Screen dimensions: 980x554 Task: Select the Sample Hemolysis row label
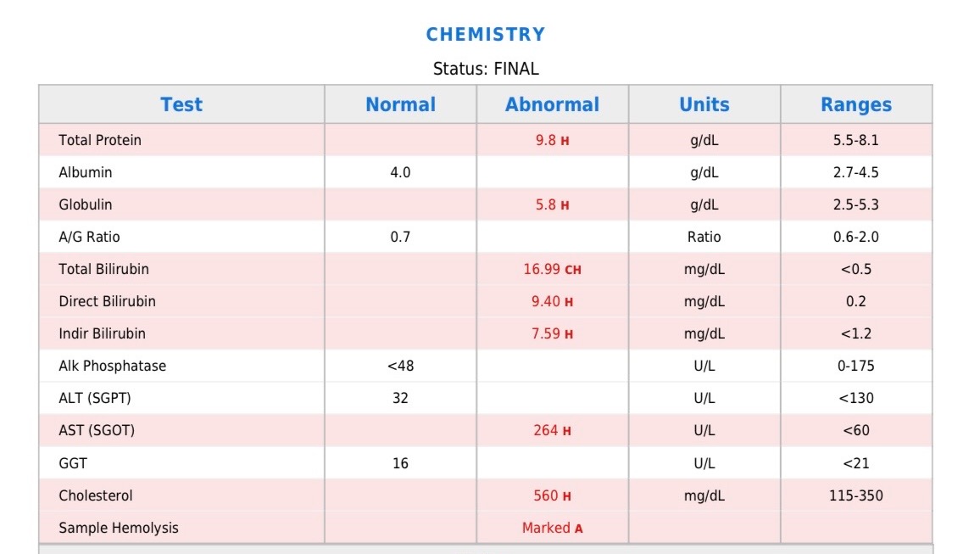pyautogui.click(x=119, y=528)
